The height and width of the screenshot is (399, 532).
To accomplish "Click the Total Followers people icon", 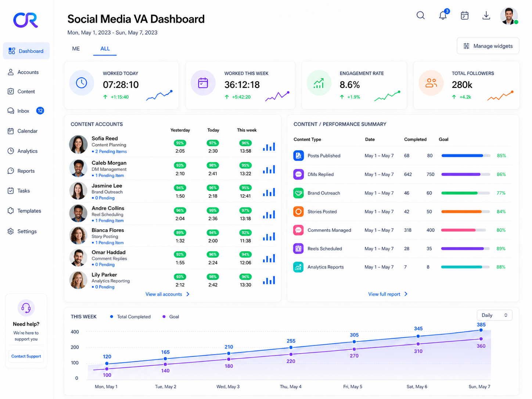I will (431, 83).
